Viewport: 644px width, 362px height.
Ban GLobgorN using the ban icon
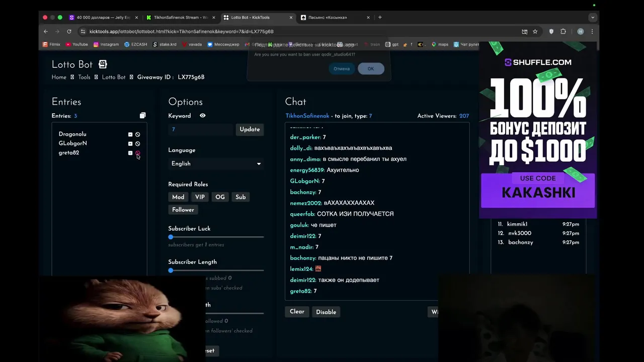(x=137, y=144)
